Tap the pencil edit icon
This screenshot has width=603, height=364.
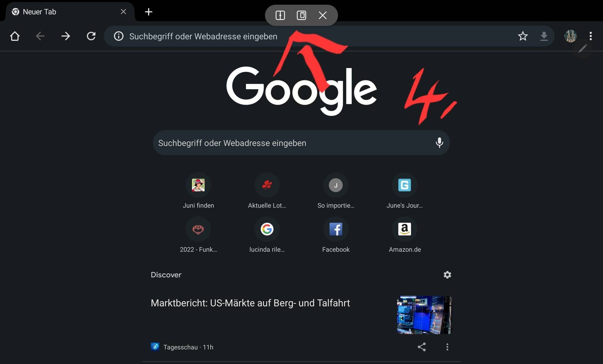click(x=582, y=49)
